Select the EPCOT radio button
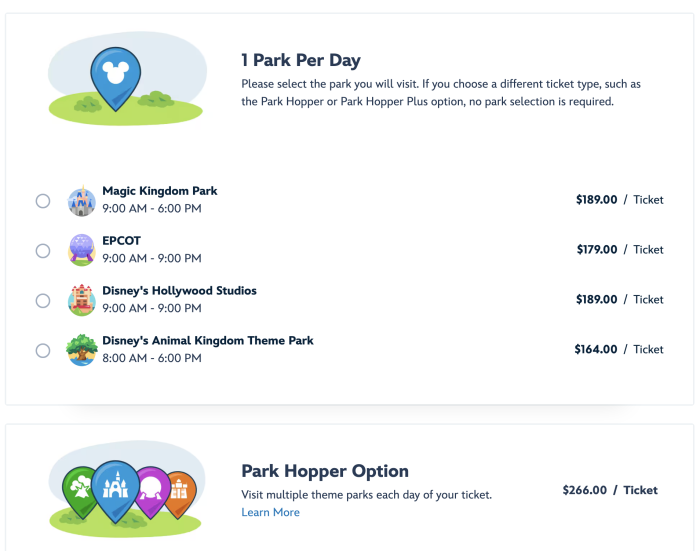700x551 pixels. tap(43, 251)
